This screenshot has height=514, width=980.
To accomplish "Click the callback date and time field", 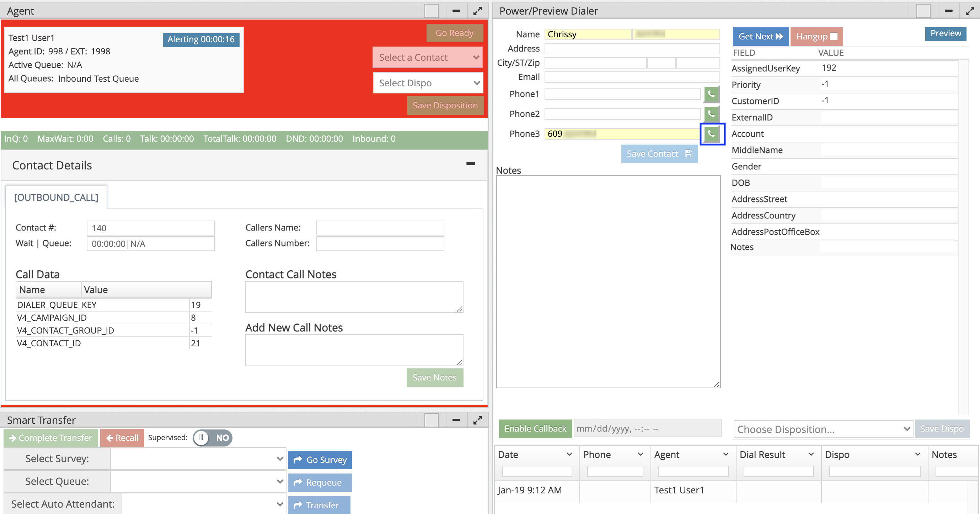I will pyautogui.click(x=647, y=429).
